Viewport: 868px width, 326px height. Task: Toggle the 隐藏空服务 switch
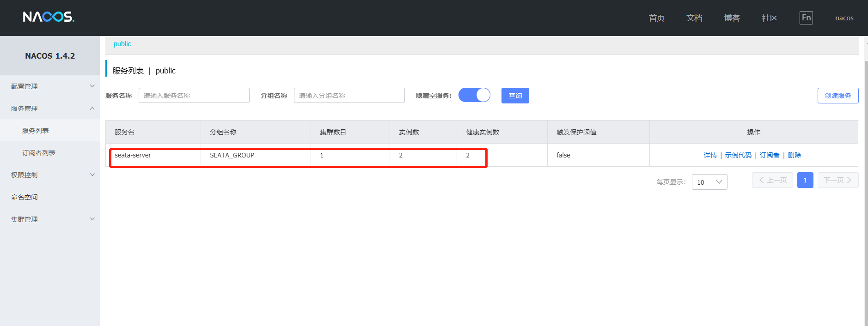pyautogui.click(x=474, y=95)
